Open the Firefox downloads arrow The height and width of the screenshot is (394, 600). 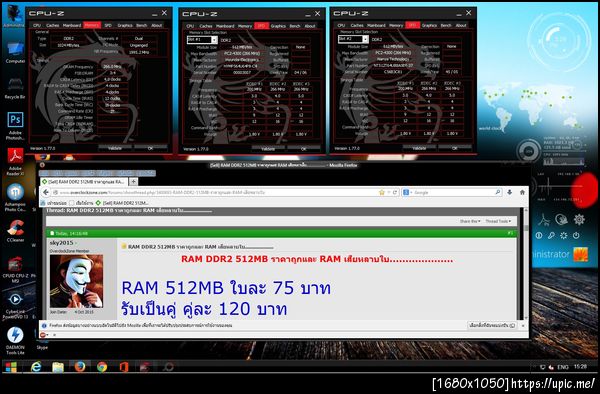[x=510, y=192]
